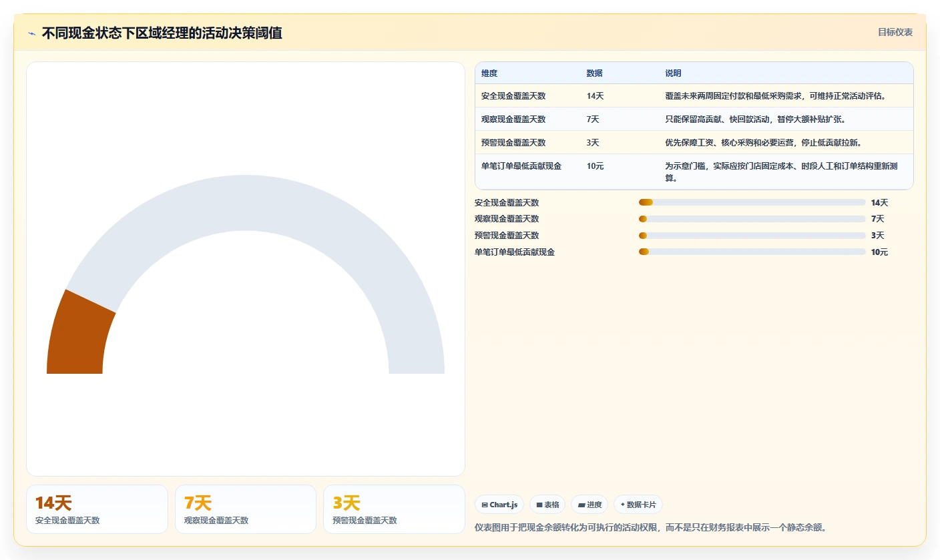Click the 目标仪表 label in header
The image size is (940, 560).
coord(895,32)
